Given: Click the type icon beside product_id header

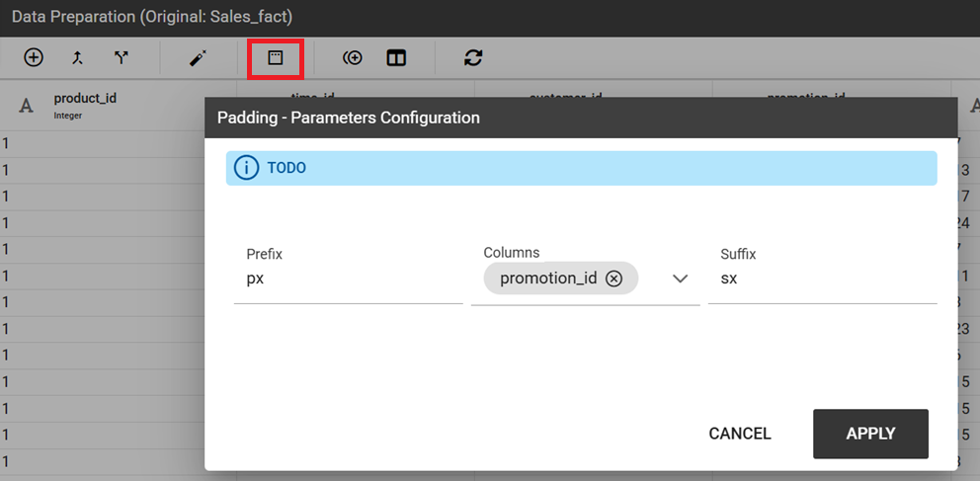Looking at the screenshot, I should tap(26, 107).
